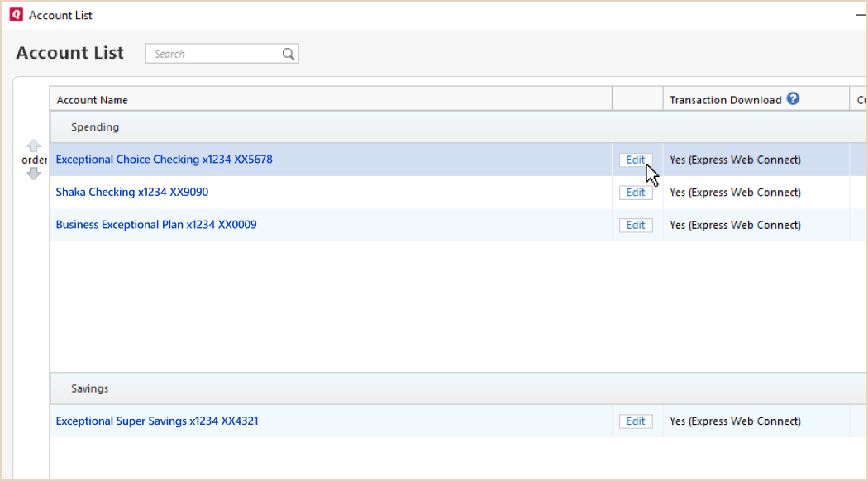Click the Quicken app icon in title bar
Image resolution: width=868 pixels, height=481 pixels.
point(16,14)
